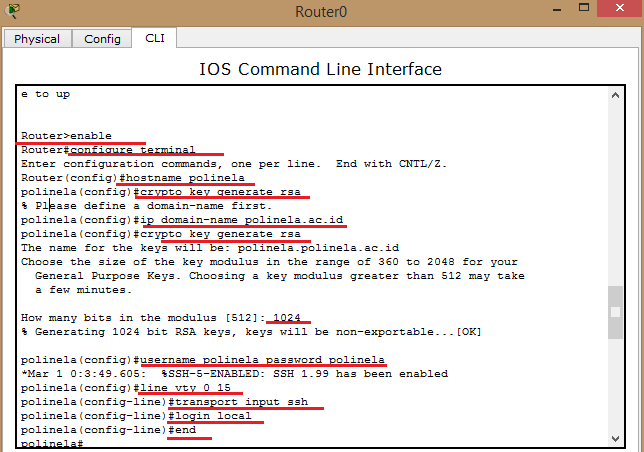Click the 'Enter configuration commands' message

click(x=234, y=164)
